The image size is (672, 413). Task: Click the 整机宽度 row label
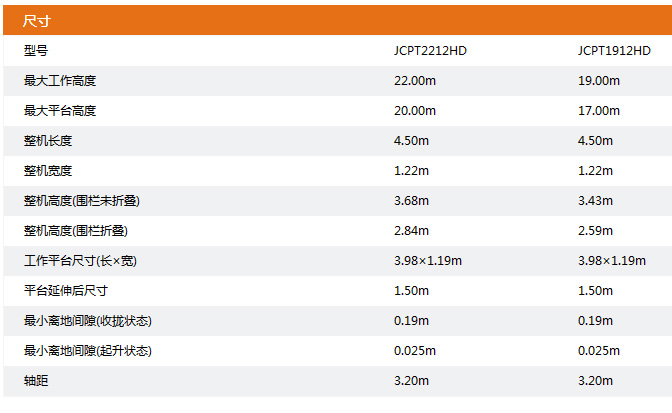click(48, 171)
